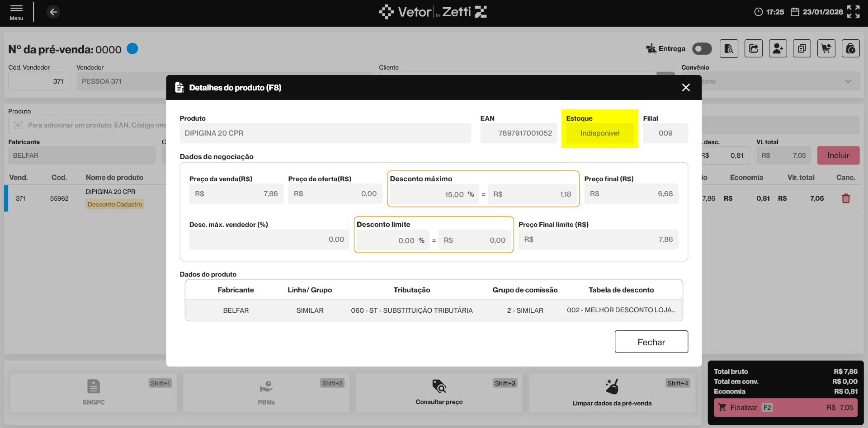Click the Economia R$ 0,81 summary value

tap(845, 391)
